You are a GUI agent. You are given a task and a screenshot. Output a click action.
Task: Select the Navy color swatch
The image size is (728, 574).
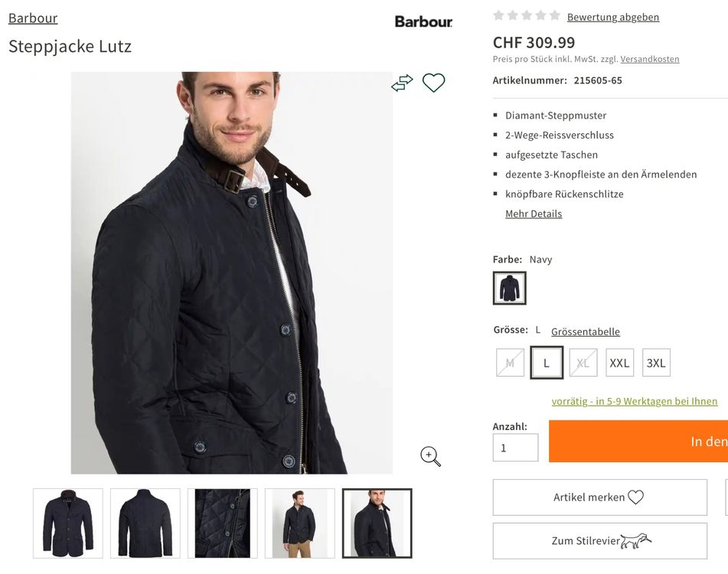(x=509, y=289)
